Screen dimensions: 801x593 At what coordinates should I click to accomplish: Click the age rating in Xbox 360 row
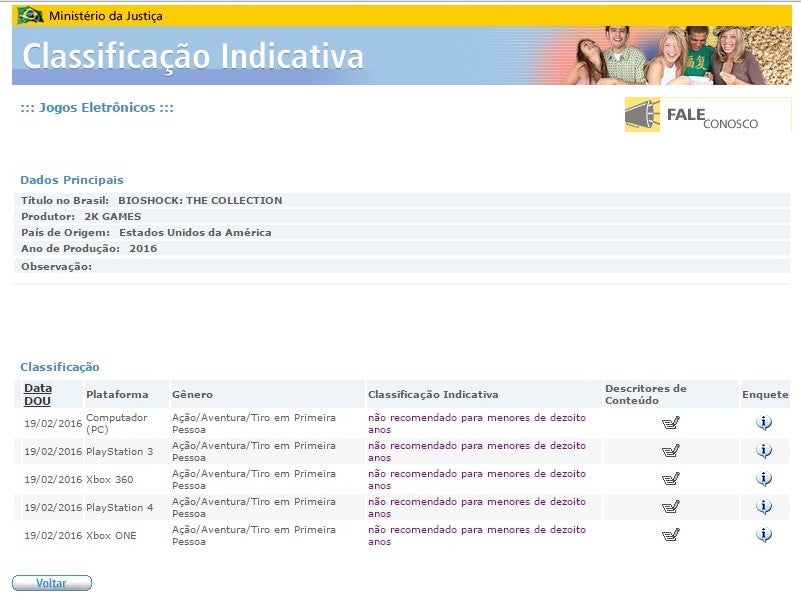coord(477,480)
